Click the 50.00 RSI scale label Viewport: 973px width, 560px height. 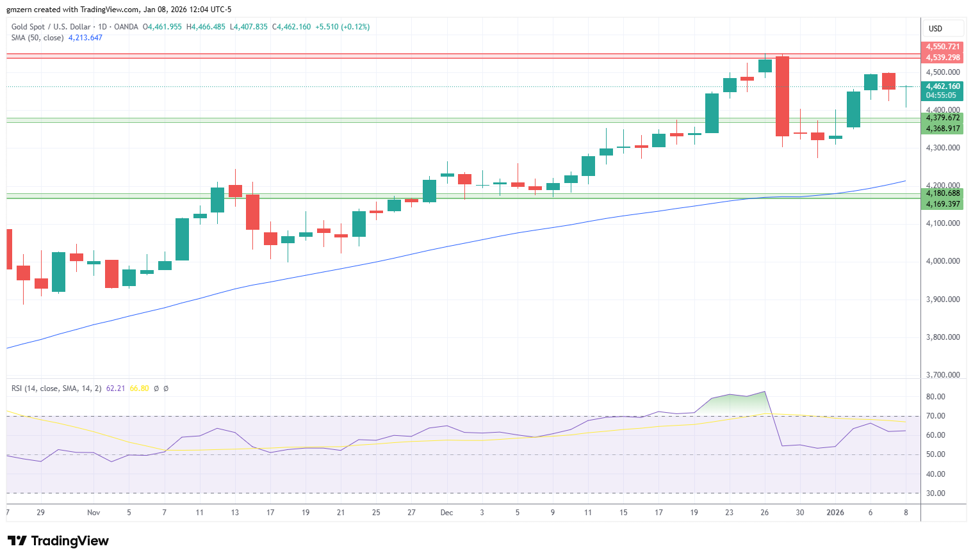(x=936, y=454)
